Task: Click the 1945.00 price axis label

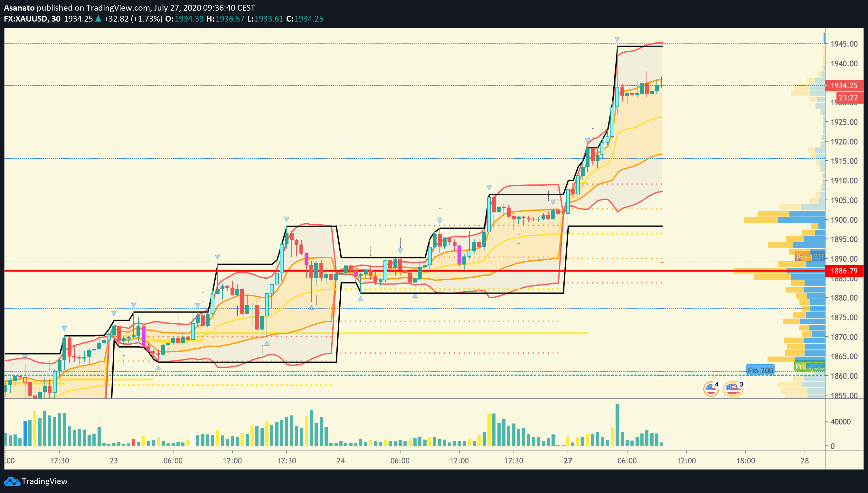Action: 844,44
